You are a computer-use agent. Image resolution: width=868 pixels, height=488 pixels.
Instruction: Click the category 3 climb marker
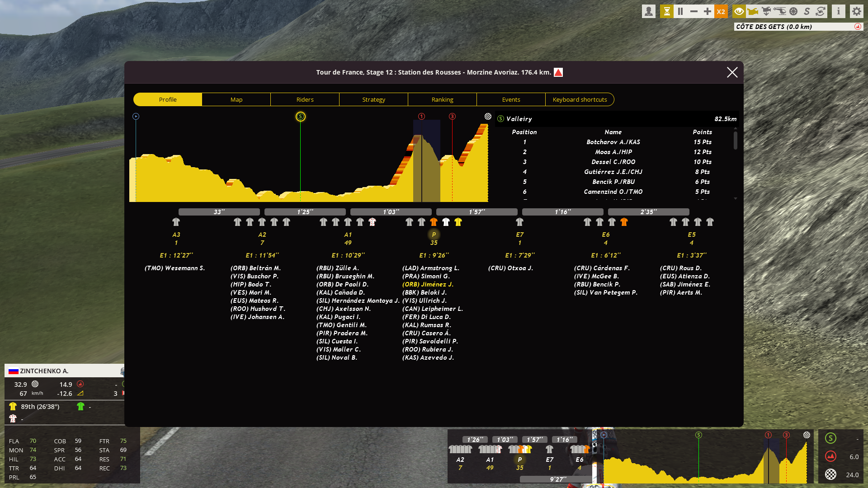pos(452,117)
